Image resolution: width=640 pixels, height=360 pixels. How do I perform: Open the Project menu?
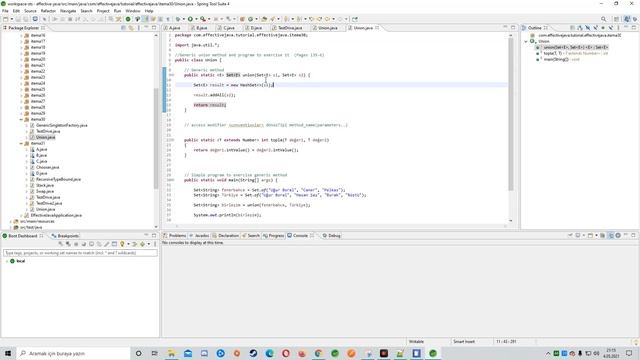click(x=103, y=11)
